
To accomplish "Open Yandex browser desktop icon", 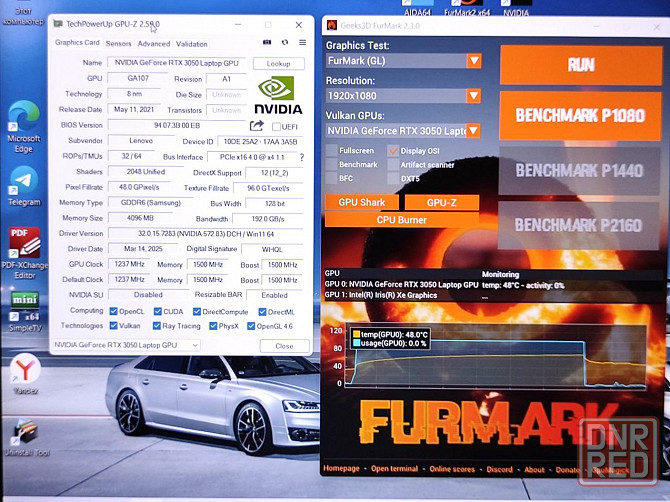I will pos(25,374).
